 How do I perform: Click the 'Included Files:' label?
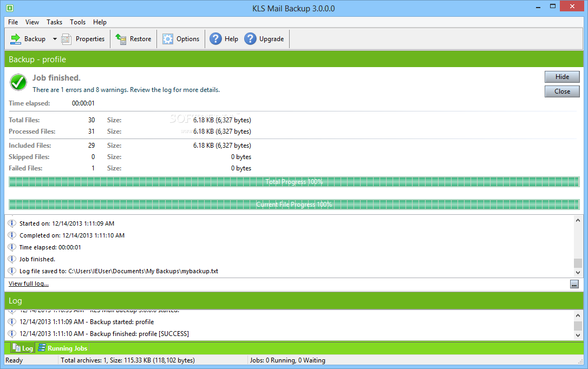click(x=30, y=146)
